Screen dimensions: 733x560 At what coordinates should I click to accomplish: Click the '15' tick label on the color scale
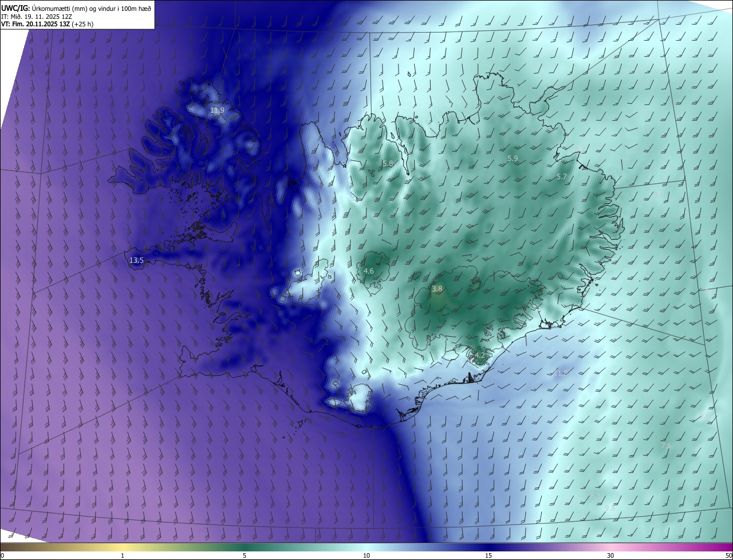click(488, 556)
